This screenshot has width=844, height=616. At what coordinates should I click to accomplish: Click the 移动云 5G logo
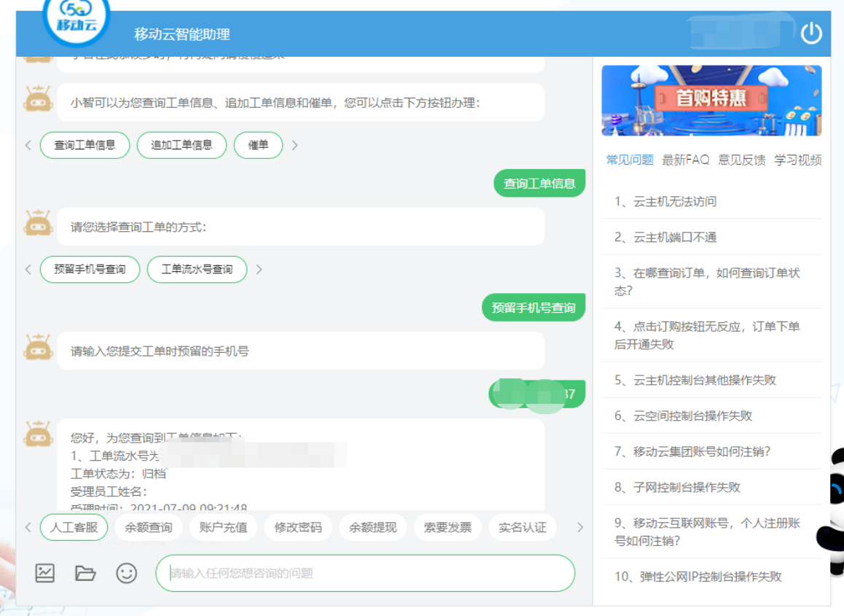(77, 21)
